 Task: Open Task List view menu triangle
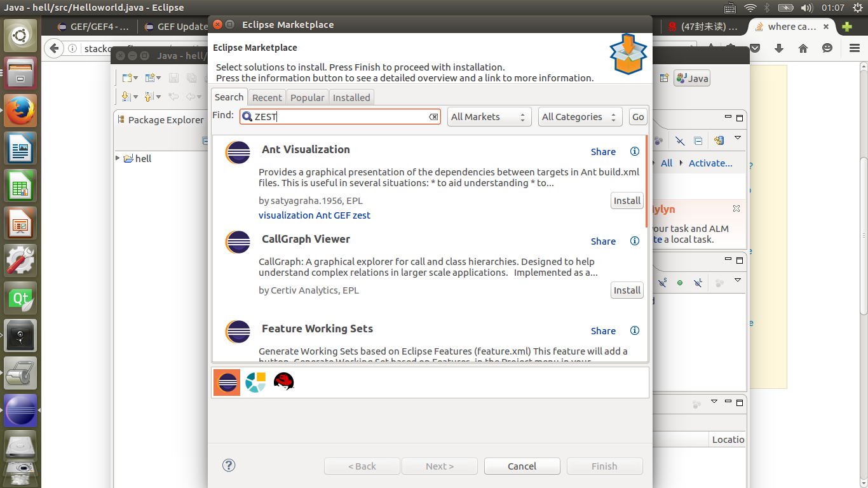pyautogui.click(x=738, y=138)
